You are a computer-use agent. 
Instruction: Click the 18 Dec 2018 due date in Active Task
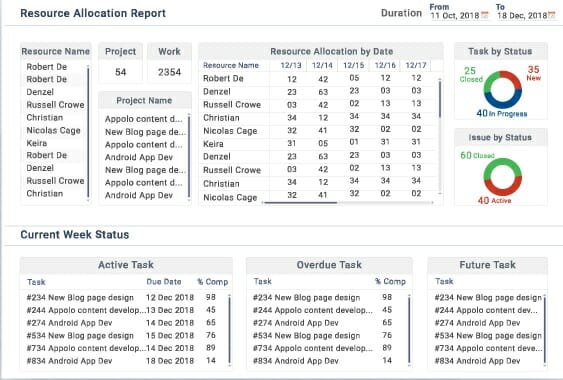(170, 361)
